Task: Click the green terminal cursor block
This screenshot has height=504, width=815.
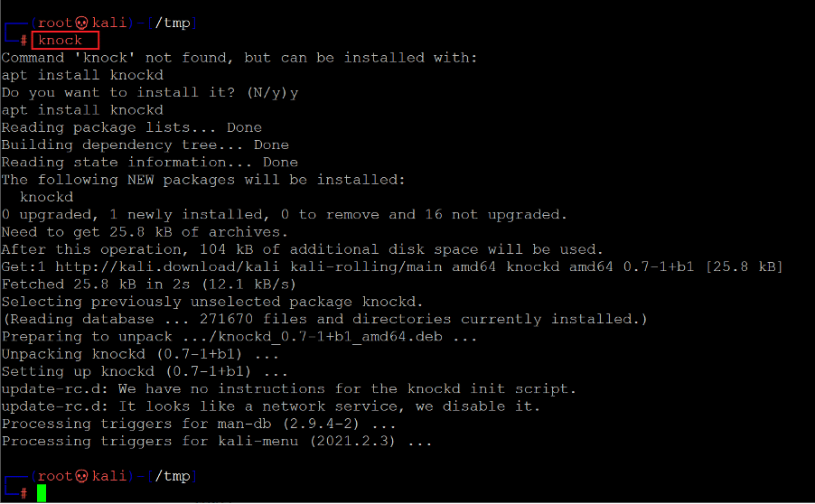Action: [42, 492]
